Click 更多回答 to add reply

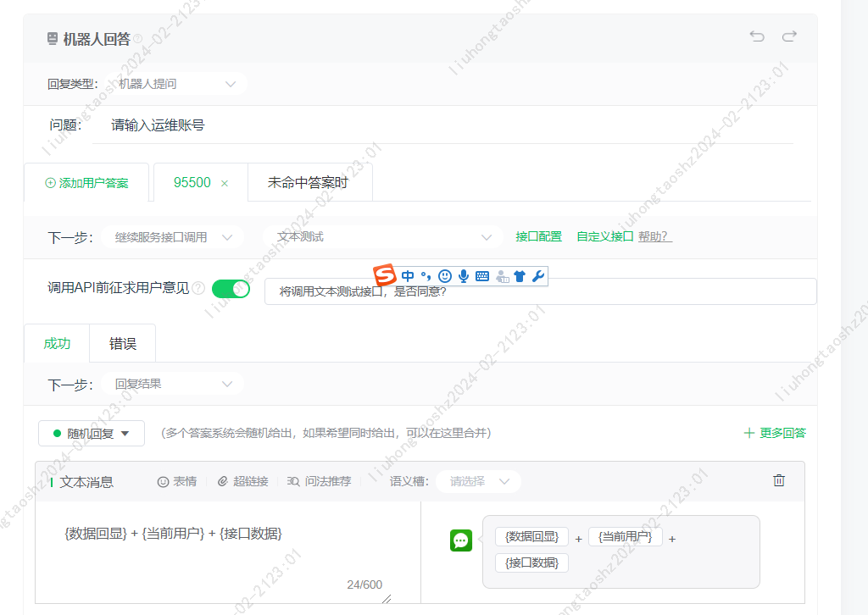(775, 433)
